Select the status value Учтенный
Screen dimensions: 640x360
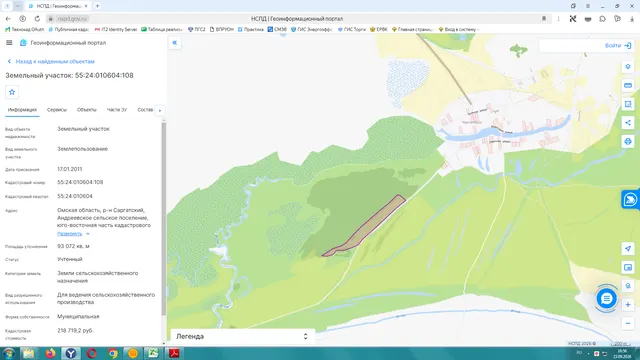69,259
